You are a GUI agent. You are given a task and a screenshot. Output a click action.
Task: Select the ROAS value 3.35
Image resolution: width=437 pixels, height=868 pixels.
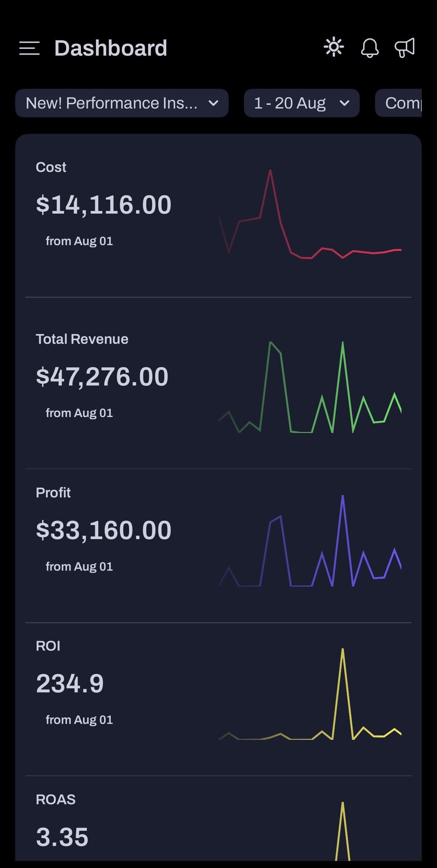click(x=62, y=837)
